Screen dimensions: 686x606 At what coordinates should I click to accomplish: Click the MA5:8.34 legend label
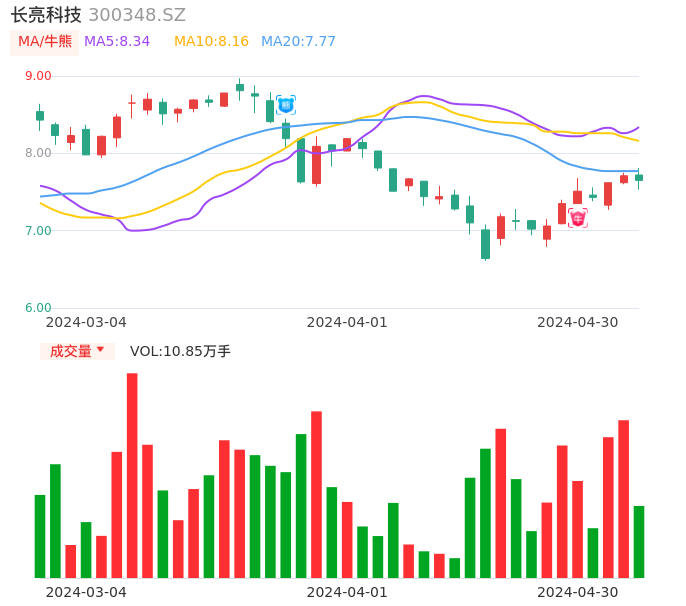pos(117,42)
